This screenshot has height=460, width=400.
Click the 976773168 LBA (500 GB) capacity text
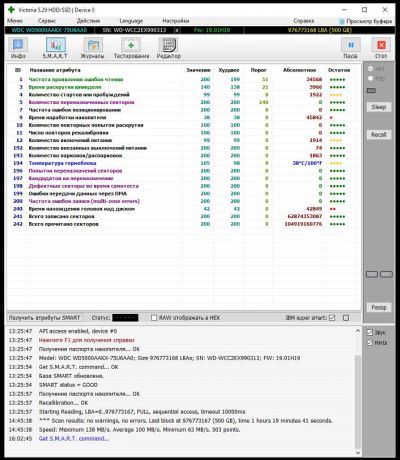click(x=320, y=30)
